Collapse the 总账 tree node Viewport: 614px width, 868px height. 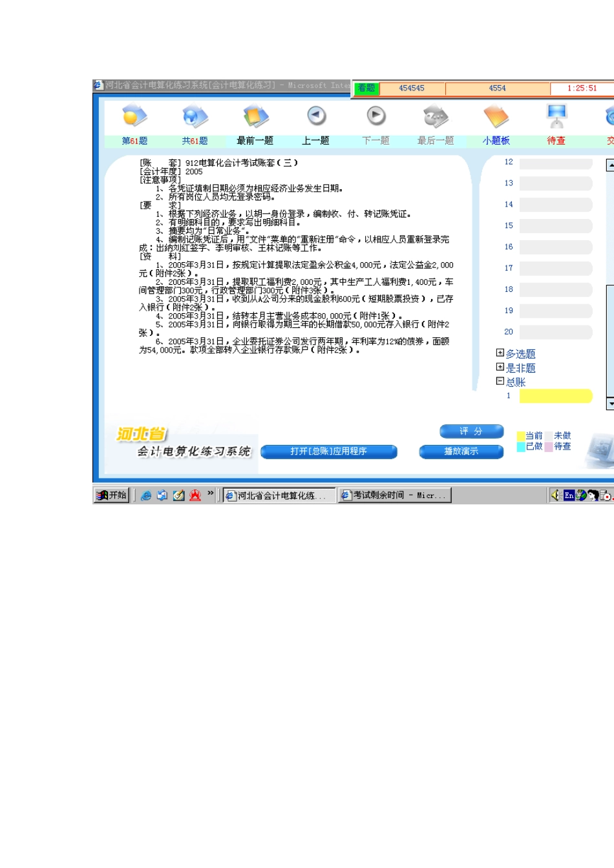coord(500,381)
